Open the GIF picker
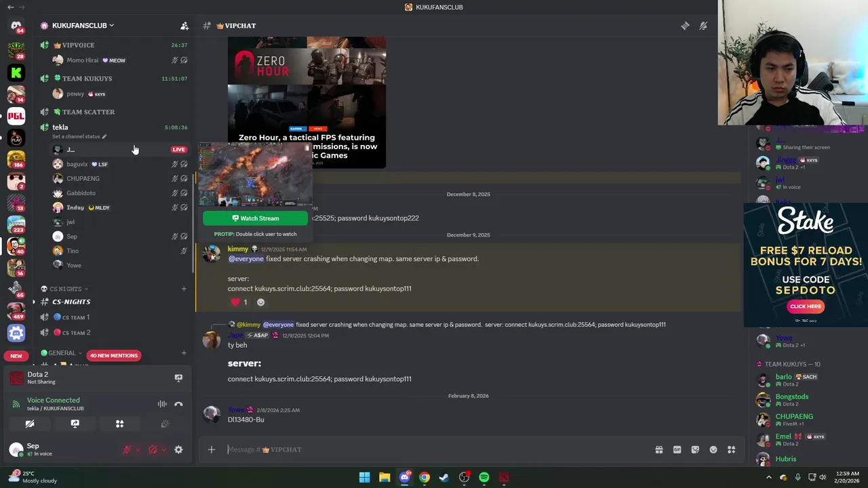This screenshot has height=488, width=868. point(677,449)
